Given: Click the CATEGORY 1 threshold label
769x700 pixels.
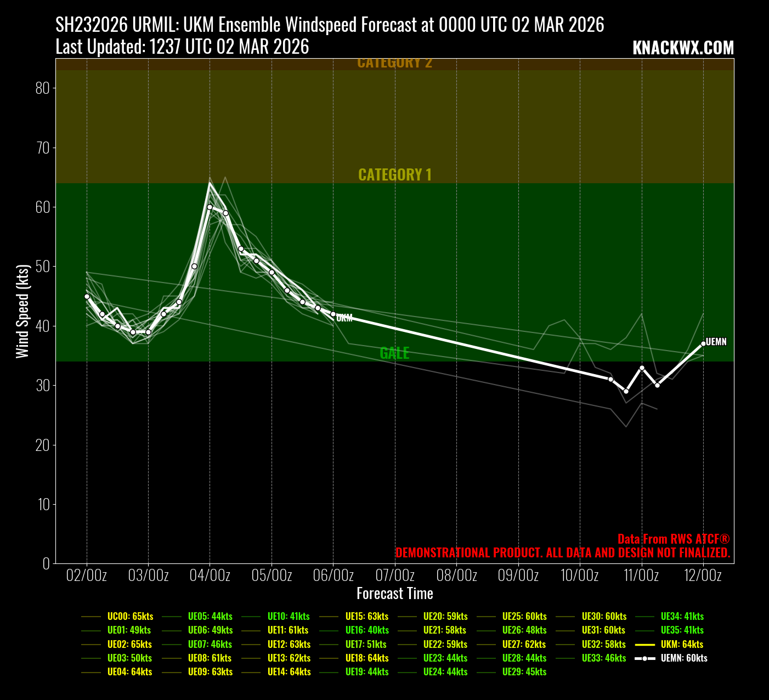Looking at the screenshot, I should (x=395, y=174).
